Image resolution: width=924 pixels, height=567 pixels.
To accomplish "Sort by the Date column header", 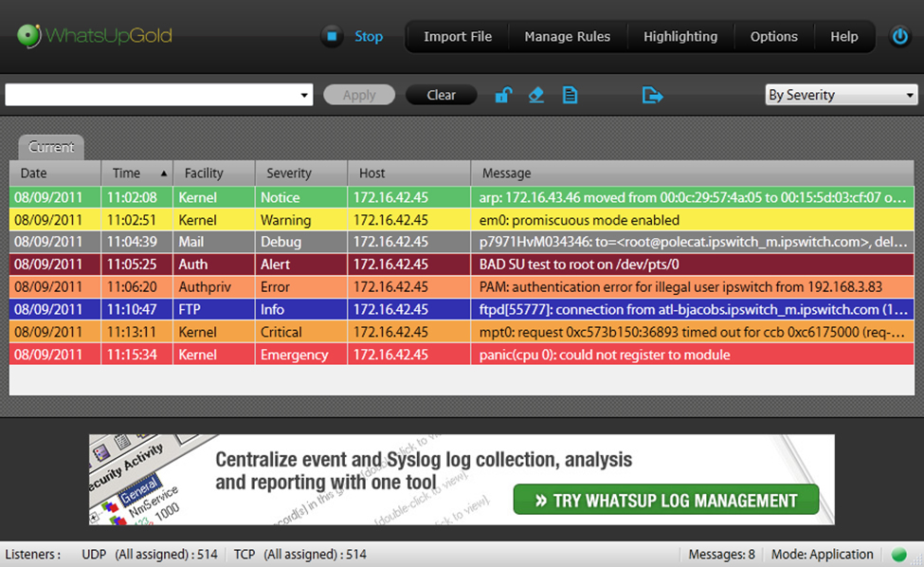I will [55, 174].
